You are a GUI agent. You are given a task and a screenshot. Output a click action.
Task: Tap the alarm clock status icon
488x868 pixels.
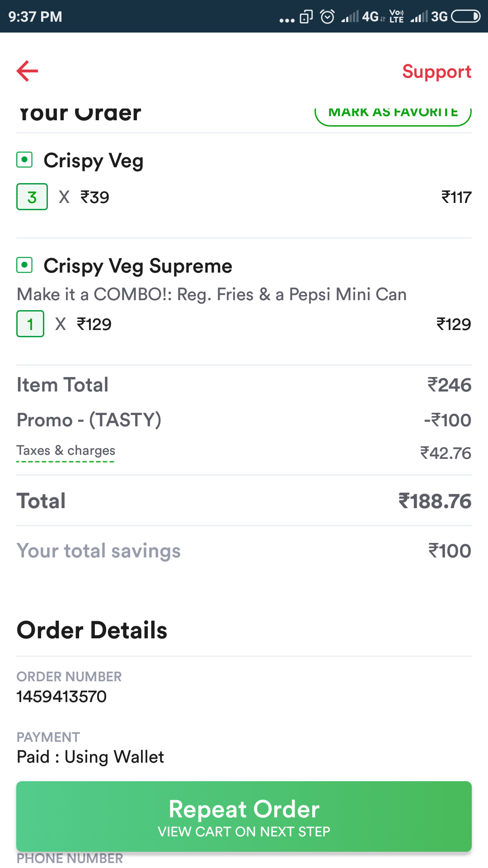(327, 17)
